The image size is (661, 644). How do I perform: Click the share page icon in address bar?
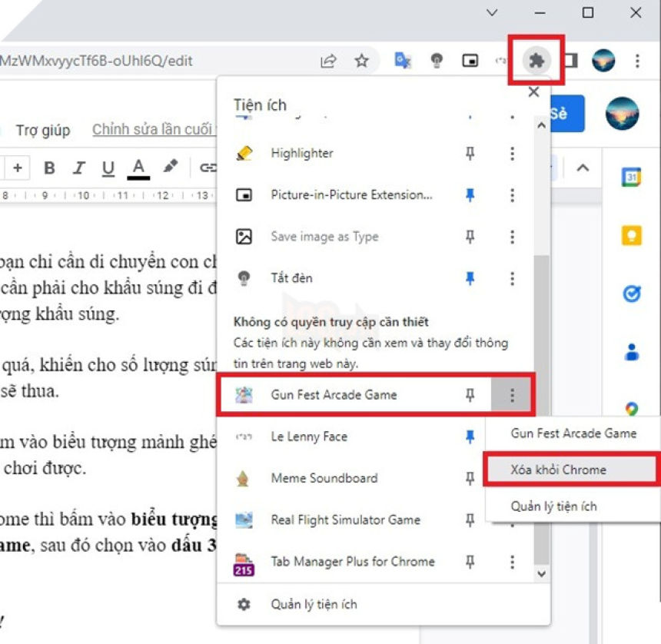pos(328,61)
